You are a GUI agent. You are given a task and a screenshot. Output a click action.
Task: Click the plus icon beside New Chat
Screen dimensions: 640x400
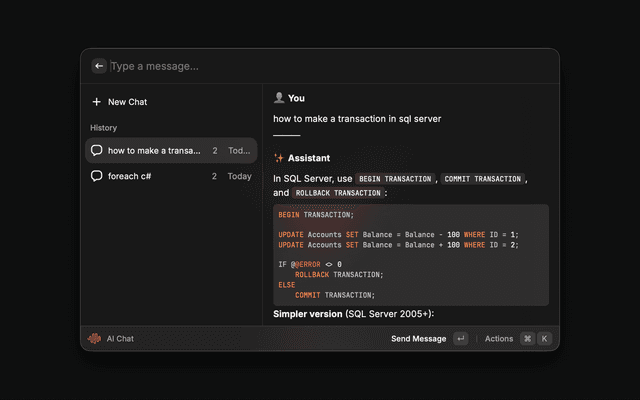tap(96, 102)
